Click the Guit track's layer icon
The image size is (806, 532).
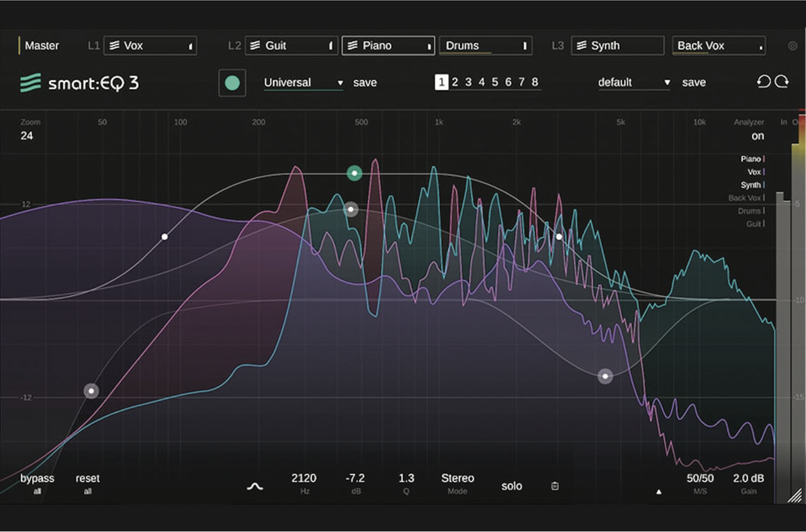pos(256,46)
